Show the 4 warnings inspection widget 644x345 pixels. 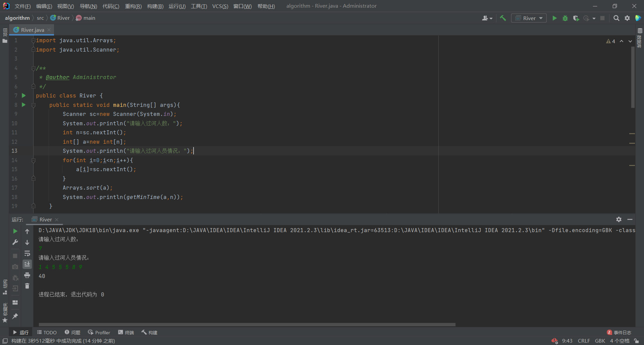(x=611, y=41)
